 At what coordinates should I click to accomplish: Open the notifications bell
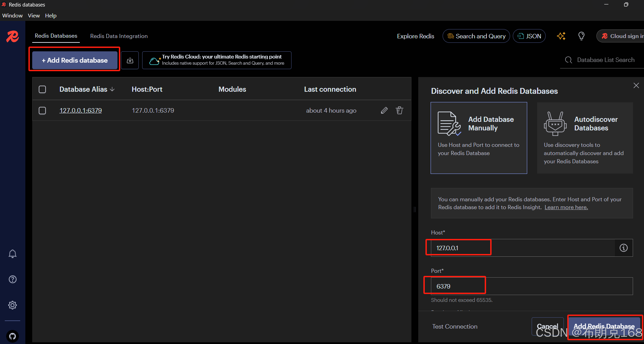13,254
